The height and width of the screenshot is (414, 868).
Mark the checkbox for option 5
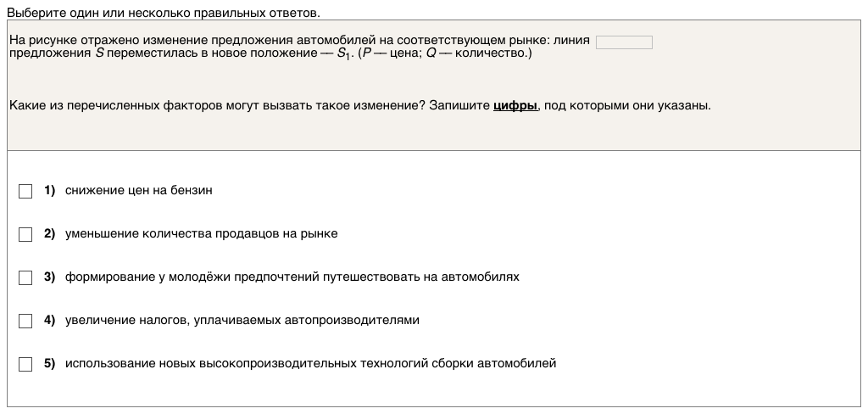25,364
